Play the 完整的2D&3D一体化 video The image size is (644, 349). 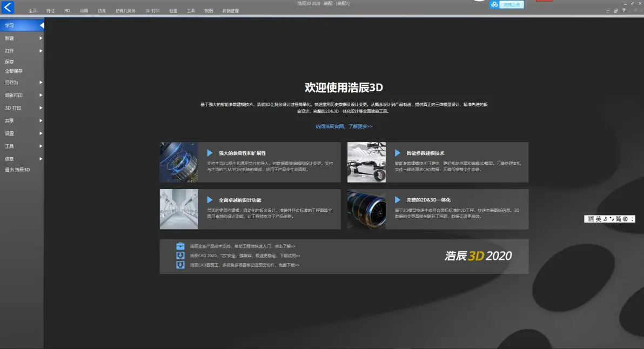[x=398, y=200]
